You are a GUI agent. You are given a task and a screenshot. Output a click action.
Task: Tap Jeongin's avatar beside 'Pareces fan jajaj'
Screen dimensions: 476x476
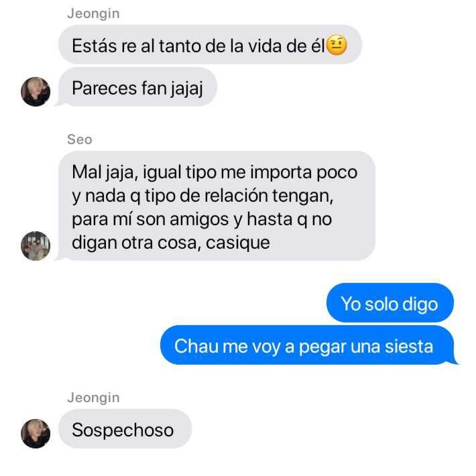tap(36, 92)
